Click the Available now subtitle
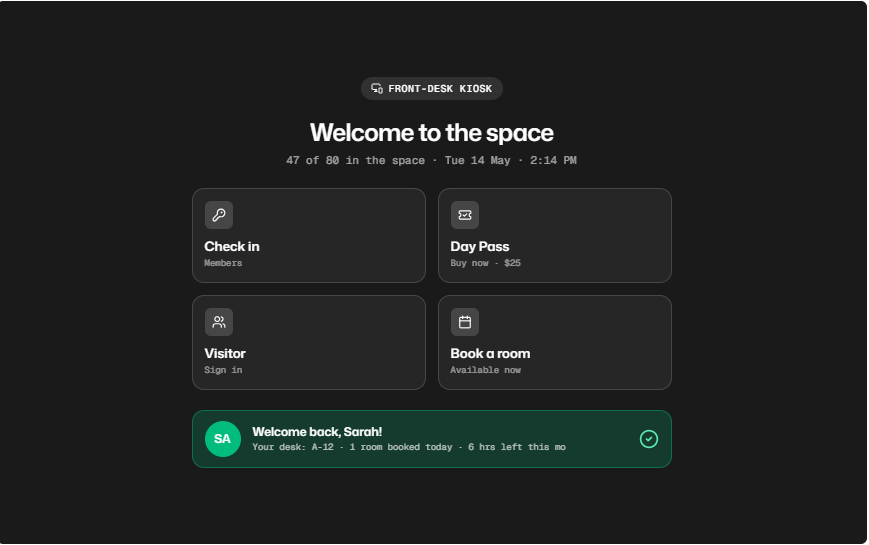 [x=485, y=370]
